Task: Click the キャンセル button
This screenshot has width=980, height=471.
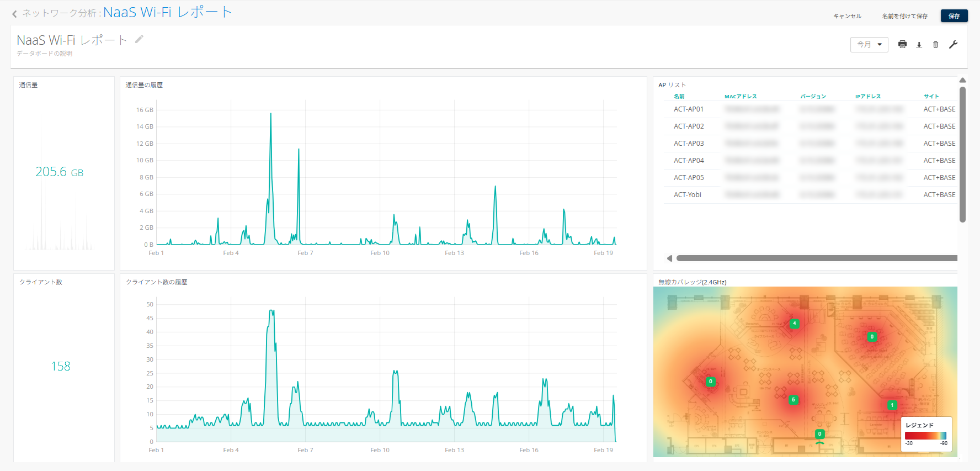Action: pos(847,16)
